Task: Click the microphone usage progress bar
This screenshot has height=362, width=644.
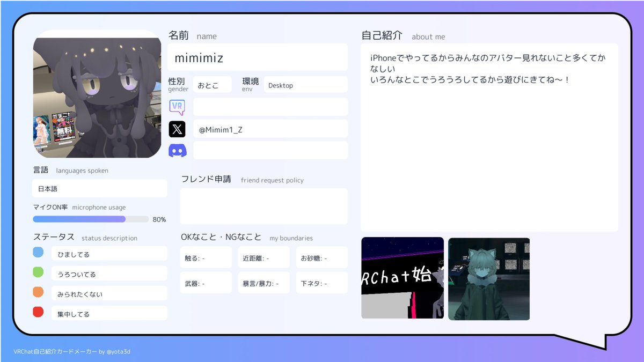Action: click(x=91, y=219)
